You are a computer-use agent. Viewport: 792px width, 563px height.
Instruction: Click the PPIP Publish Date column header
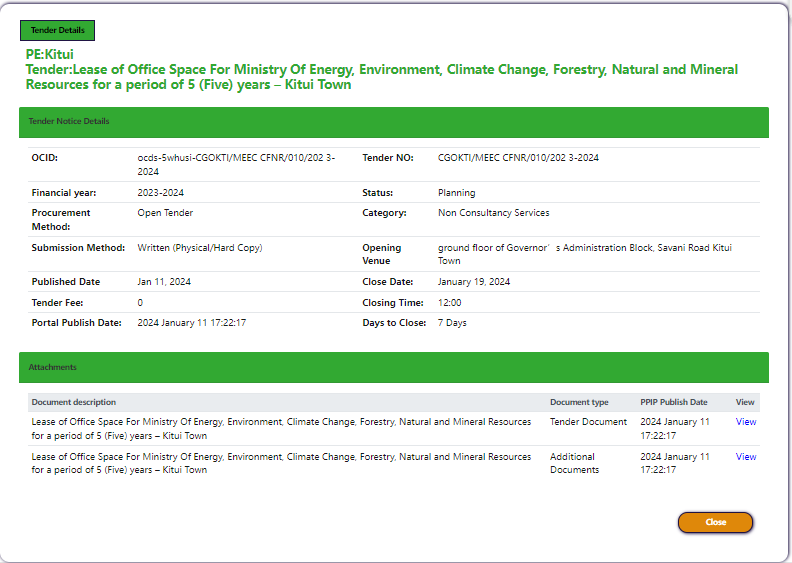coord(674,402)
